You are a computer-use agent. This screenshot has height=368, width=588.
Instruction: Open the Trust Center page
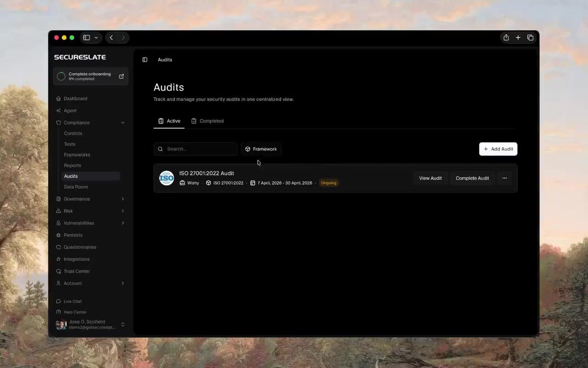pyautogui.click(x=77, y=271)
